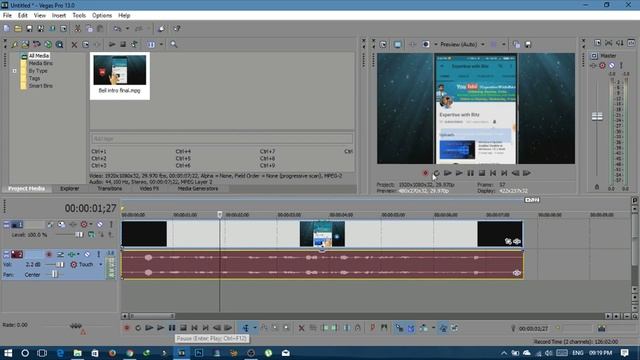Click the Add tags input field

pyautogui.click(x=222, y=139)
